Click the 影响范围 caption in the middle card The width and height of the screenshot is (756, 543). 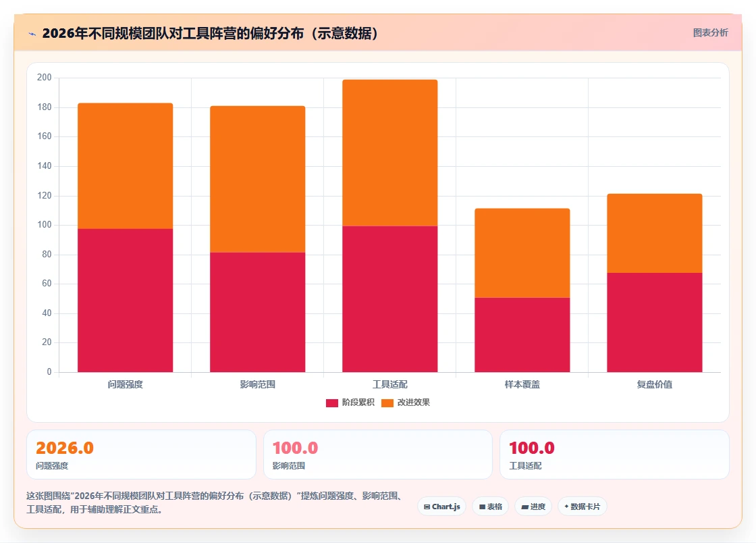(x=289, y=466)
